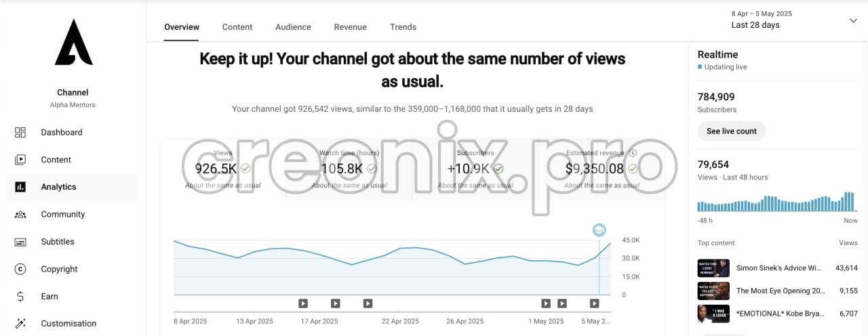
Task: Click the Analytics bar chart icon
Action: pos(20,187)
